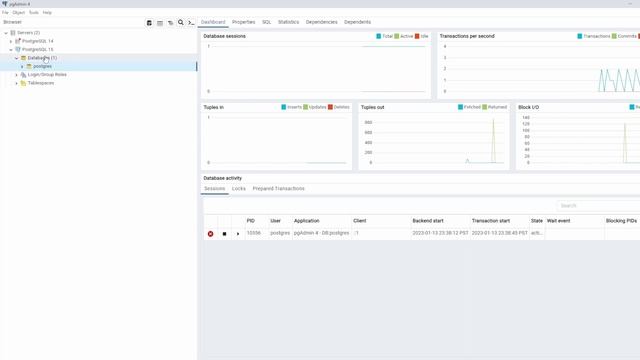This screenshot has height=360, width=640.
Task: Switch to the Dependents tab
Action: [358, 22]
